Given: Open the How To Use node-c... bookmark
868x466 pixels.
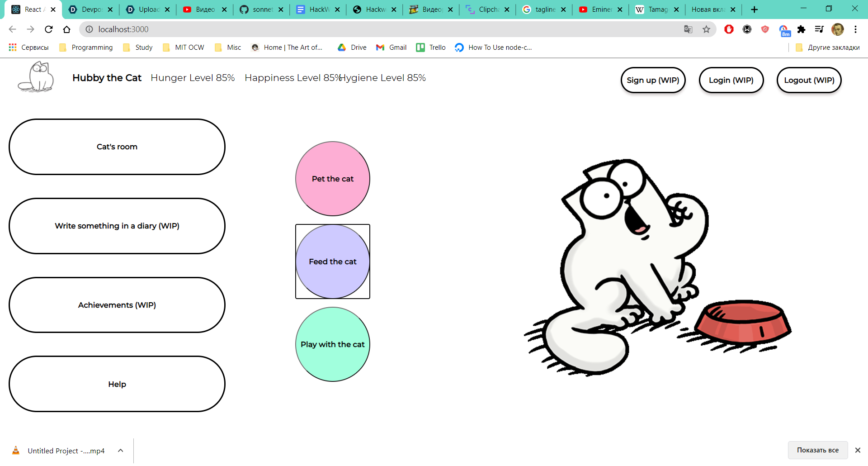Looking at the screenshot, I should pyautogui.click(x=494, y=48).
